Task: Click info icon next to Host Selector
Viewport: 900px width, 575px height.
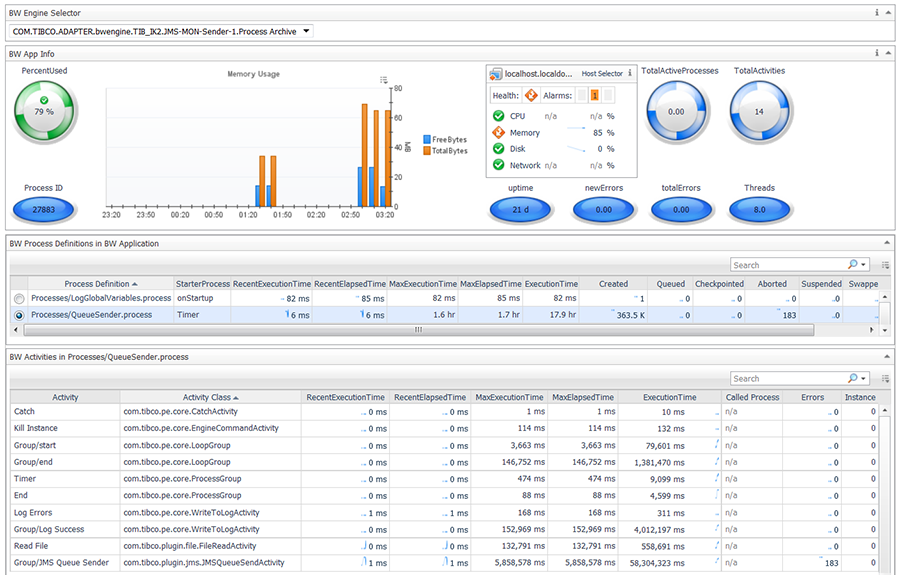Action: pyautogui.click(x=630, y=73)
